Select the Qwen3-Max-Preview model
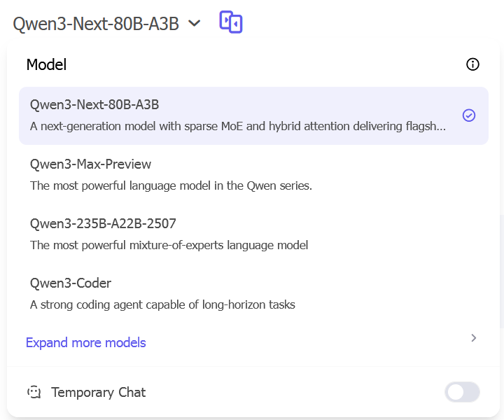504x420 pixels. 90,164
